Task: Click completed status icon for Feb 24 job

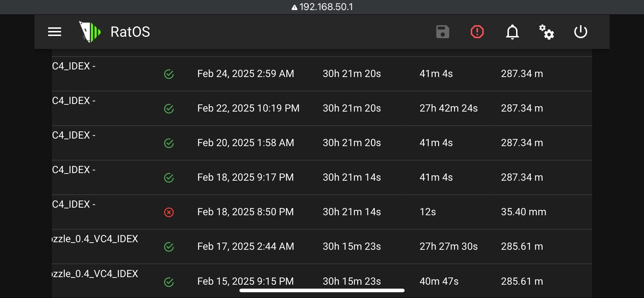Action: [169, 74]
